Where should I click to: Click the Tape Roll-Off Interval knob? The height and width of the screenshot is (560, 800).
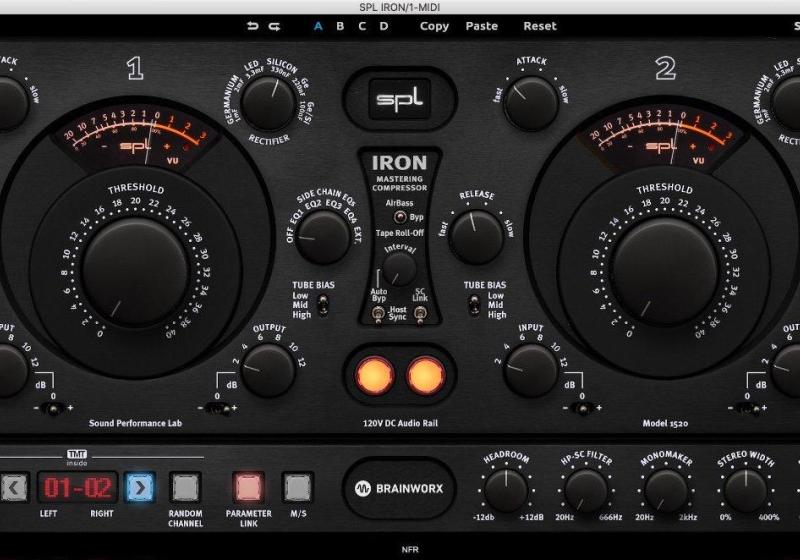399,269
